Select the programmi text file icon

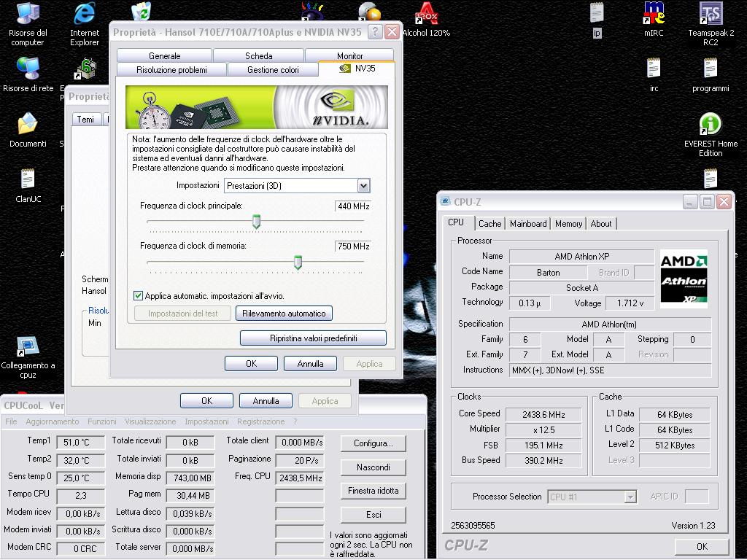(x=711, y=75)
